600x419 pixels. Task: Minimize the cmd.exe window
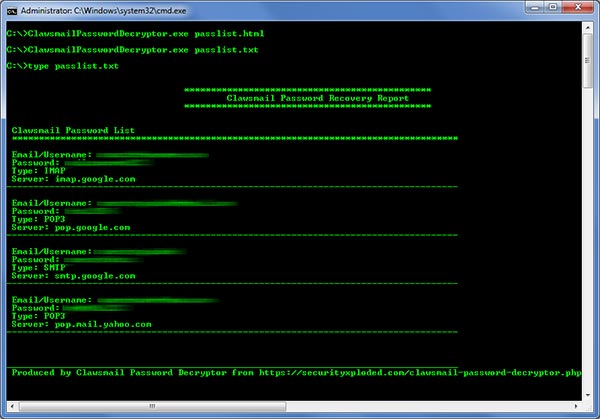(535, 7)
